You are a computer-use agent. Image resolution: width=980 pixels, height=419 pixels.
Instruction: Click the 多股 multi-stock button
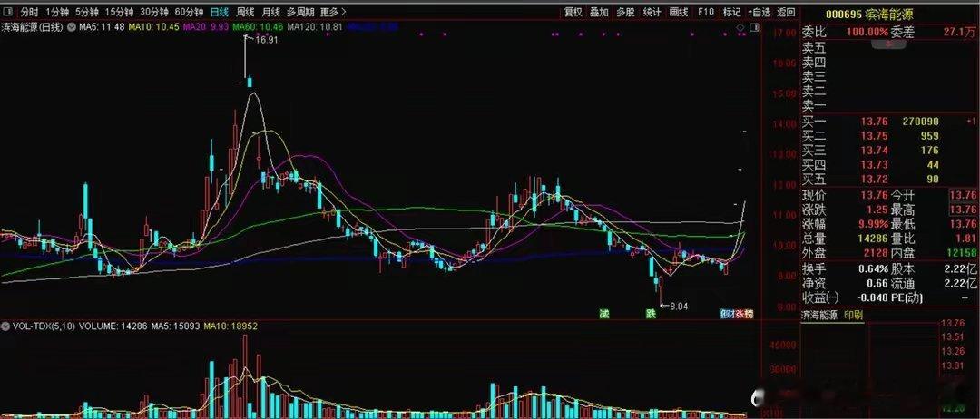pos(625,12)
